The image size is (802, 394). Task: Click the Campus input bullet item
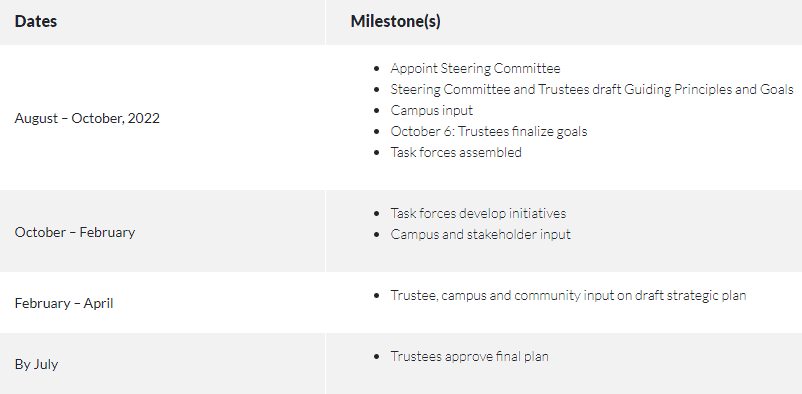pyautogui.click(x=432, y=111)
